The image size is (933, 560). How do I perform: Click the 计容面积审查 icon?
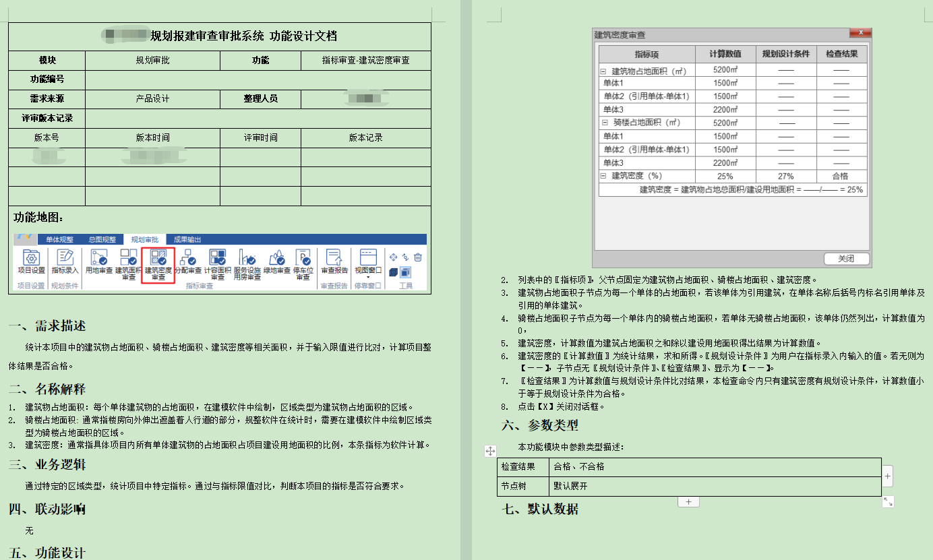218,257
